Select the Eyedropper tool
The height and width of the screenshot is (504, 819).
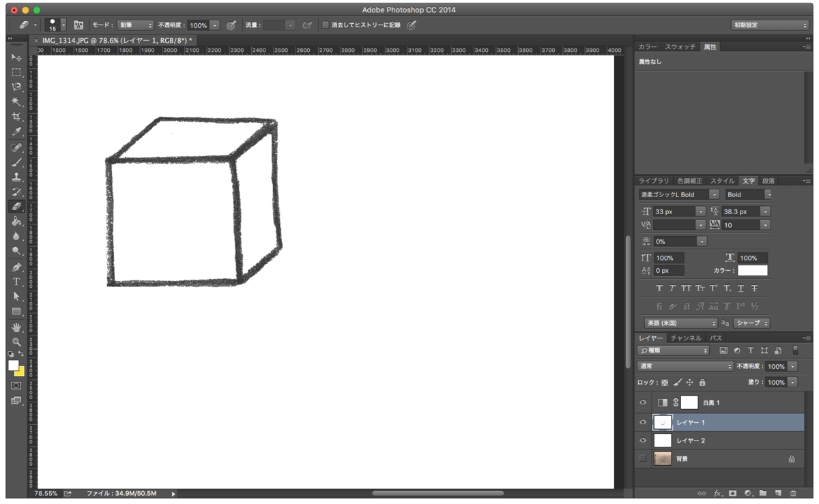pos(16,132)
